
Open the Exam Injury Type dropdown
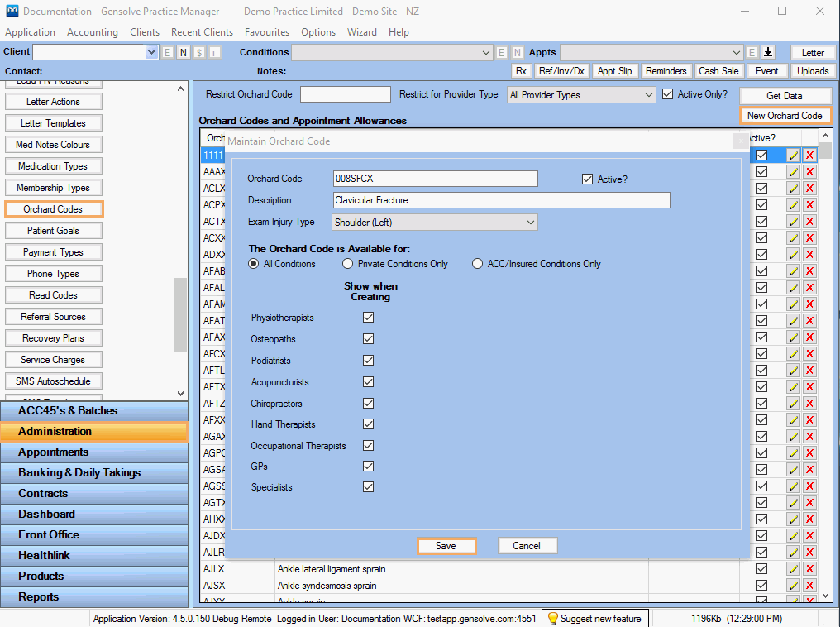click(x=530, y=222)
